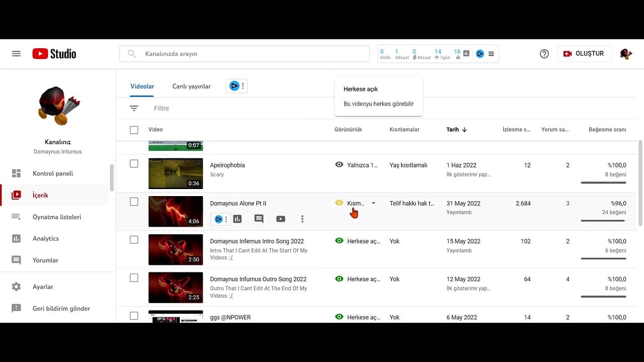The image size is (644, 362).
Task: Check the Domaynus Alone Pt II checkbox
Action: pyautogui.click(x=134, y=202)
